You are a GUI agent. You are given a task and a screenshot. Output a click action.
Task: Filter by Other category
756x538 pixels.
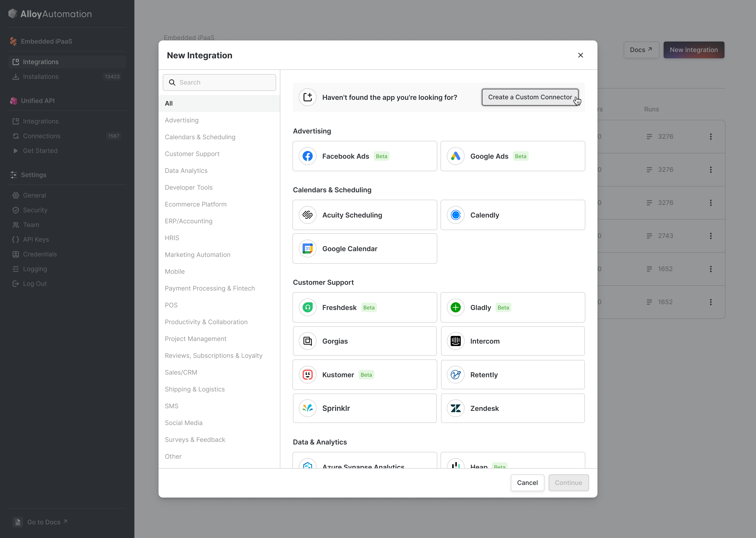click(219, 457)
